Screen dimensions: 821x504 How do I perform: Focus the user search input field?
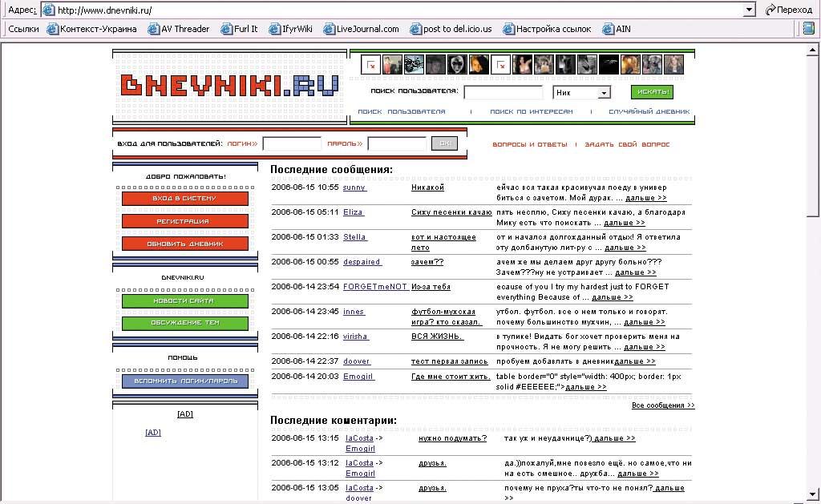click(x=504, y=92)
